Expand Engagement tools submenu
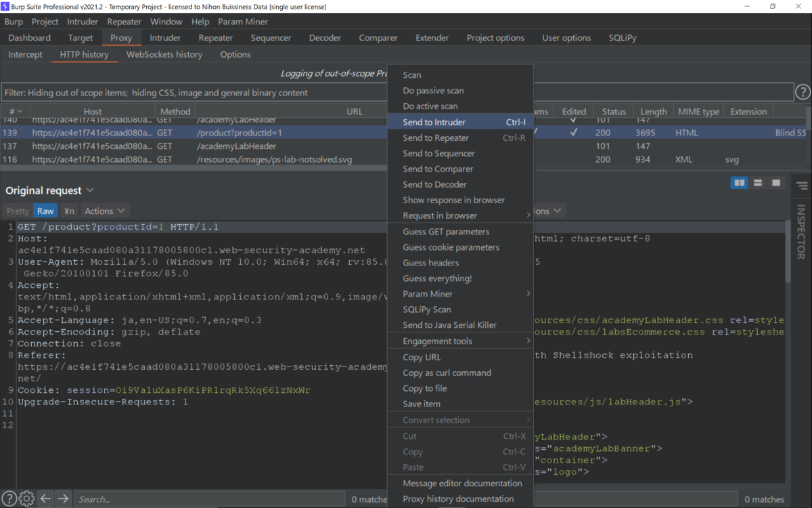This screenshot has width=812, height=508. (x=460, y=341)
